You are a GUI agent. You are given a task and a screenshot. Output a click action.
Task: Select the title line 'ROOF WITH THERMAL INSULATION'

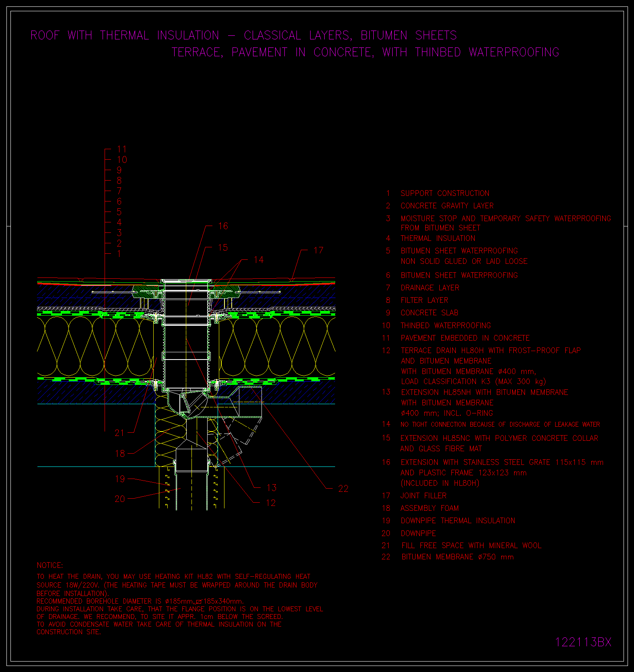125,35
